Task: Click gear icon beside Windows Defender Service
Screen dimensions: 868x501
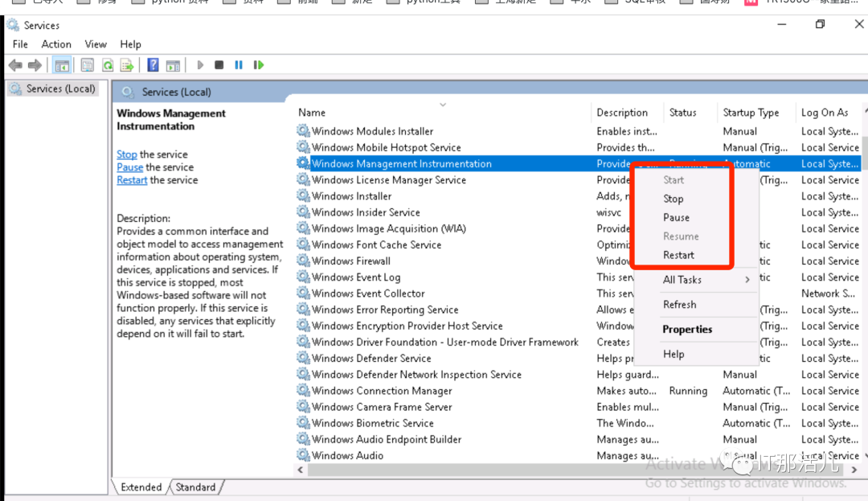Action: [303, 358]
